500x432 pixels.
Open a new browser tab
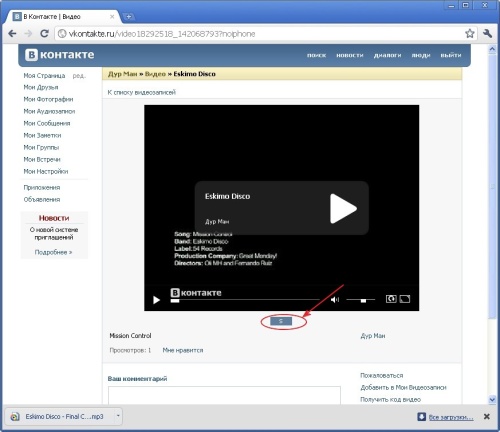(x=129, y=16)
